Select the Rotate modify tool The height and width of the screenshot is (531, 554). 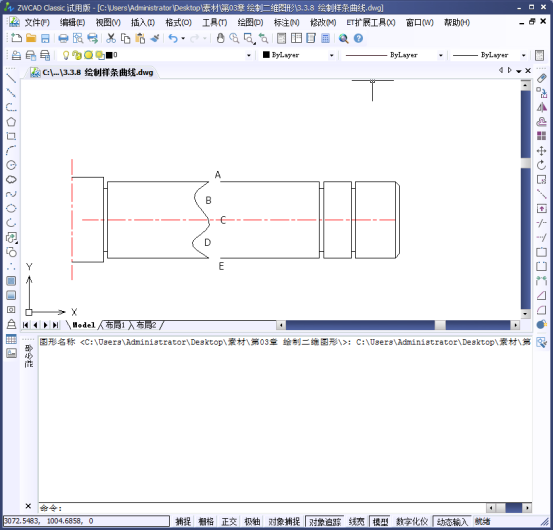click(541, 165)
